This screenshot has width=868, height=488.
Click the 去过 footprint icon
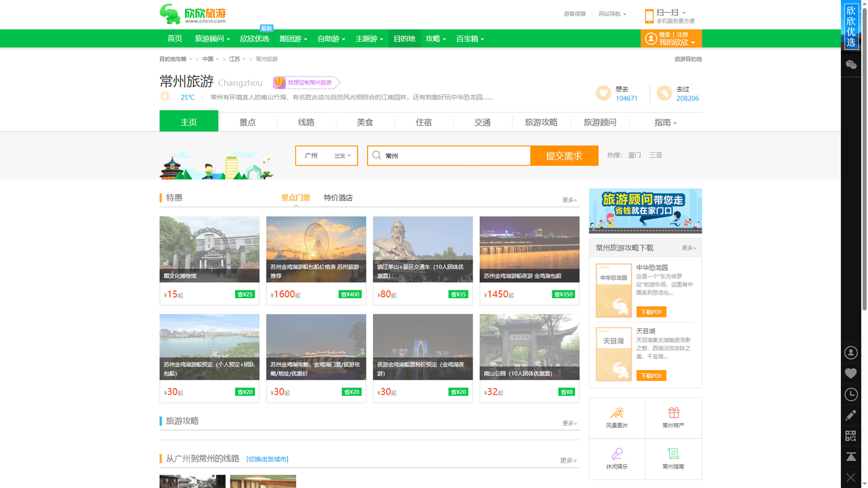coord(664,93)
